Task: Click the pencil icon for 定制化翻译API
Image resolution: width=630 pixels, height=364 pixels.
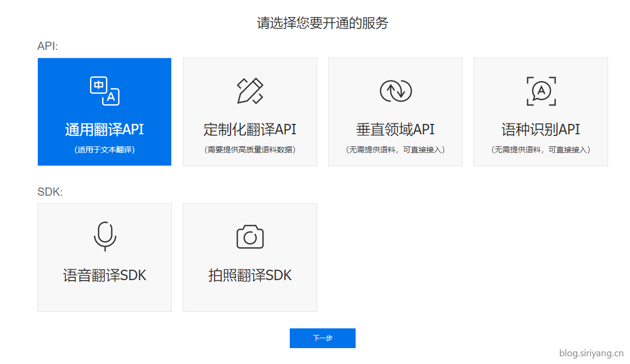Action: click(x=250, y=91)
